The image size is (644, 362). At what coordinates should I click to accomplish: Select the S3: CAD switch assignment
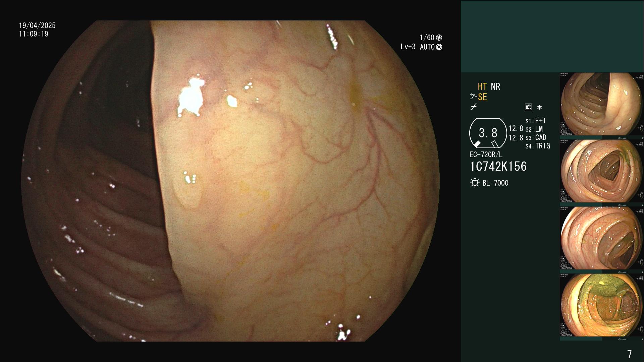coord(536,137)
